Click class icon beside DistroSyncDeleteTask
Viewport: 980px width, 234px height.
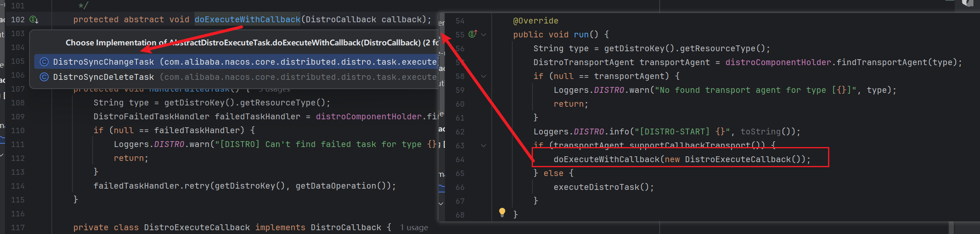coord(44,77)
